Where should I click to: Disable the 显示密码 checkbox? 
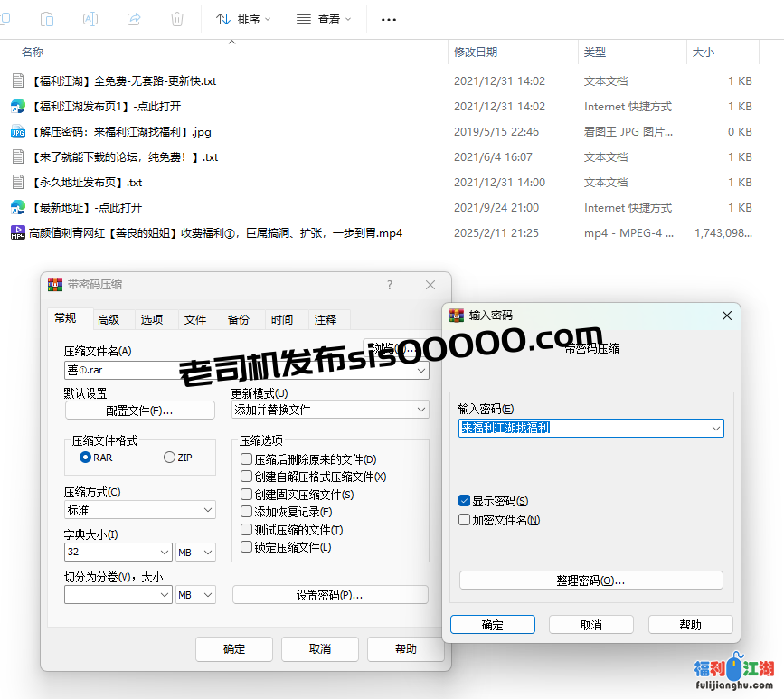pos(465,501)
